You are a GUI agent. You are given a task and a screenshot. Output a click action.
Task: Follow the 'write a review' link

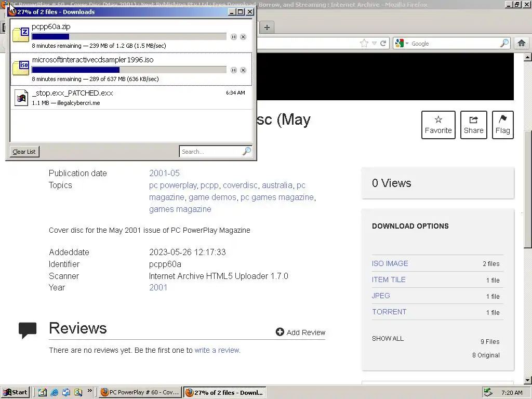(x=217, y=350)
